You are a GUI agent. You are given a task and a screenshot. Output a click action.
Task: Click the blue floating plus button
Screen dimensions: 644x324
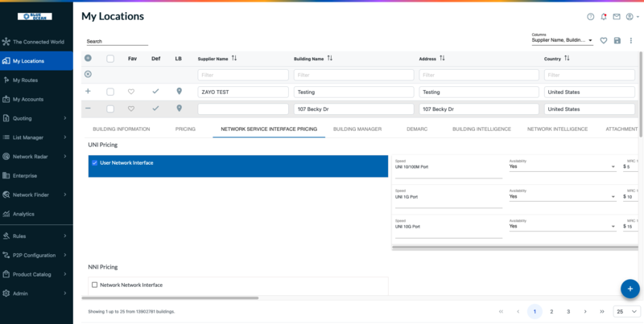point(630,289)
